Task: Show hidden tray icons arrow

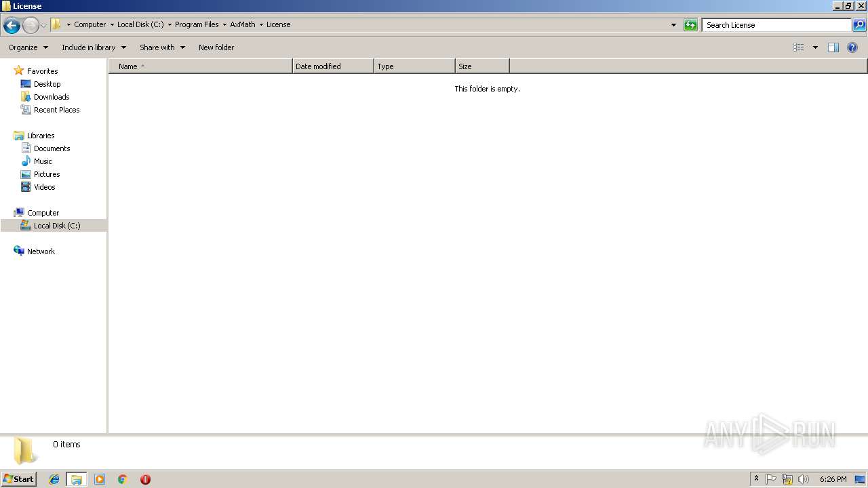Action: point(756,479)
